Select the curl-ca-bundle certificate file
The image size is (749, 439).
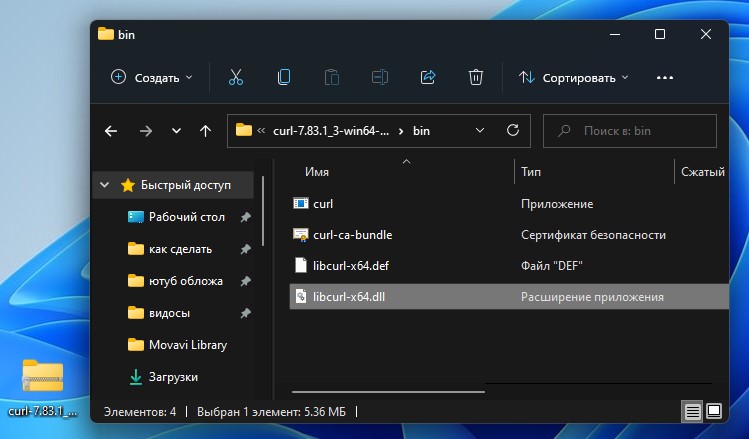pos(353,235)
